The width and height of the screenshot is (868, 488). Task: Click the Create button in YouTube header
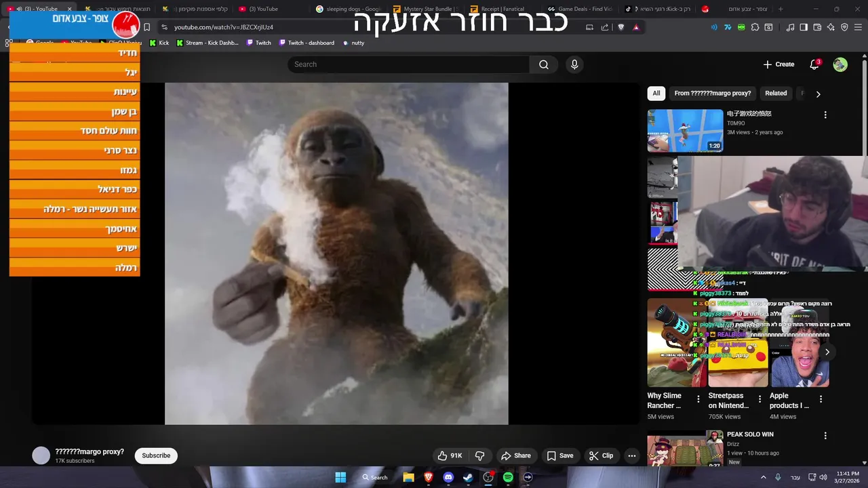coord(778,64)
